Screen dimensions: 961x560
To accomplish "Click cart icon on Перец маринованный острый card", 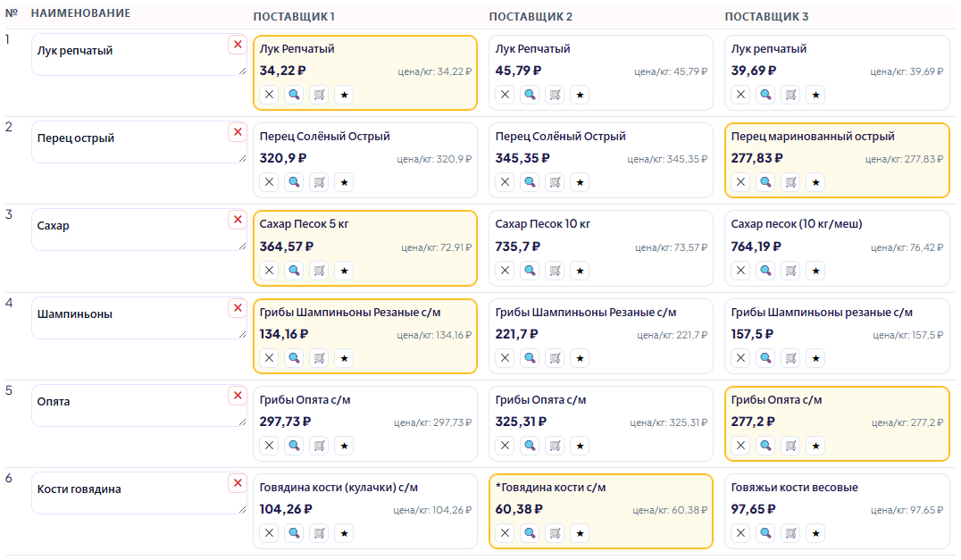I will click(x=790, y=182).
